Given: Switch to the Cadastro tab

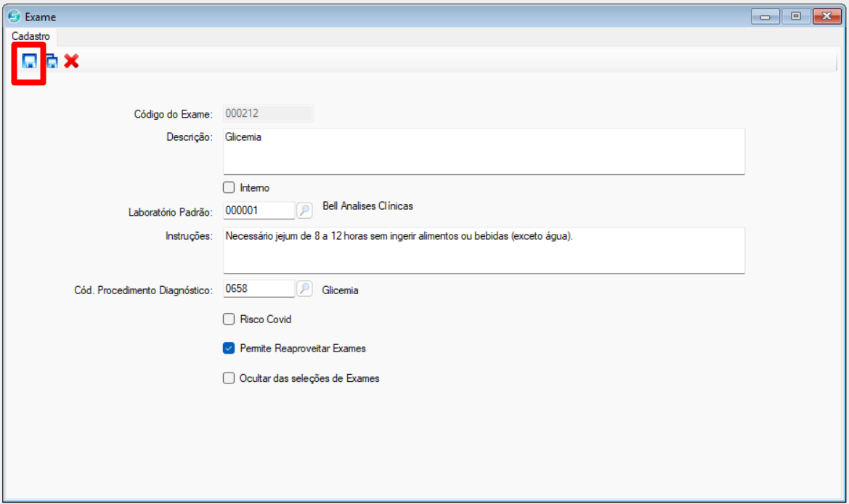Looking at the screenshot, I should [31, 36].
